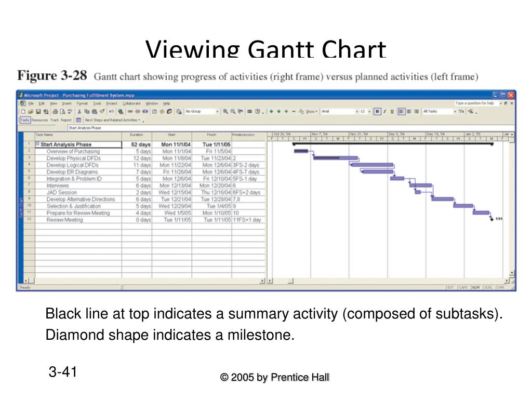Viewport: 532px width, 399px height.
Task: Hide subtasks with the minus icon
Action: (x=294, y=111)
